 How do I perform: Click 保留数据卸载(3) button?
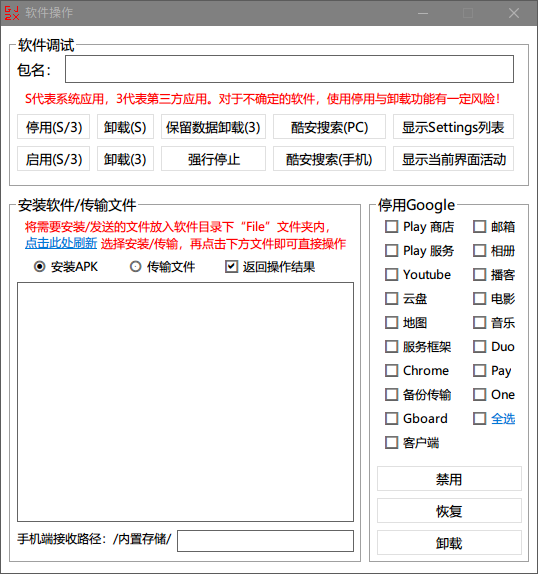click(213, 127)
